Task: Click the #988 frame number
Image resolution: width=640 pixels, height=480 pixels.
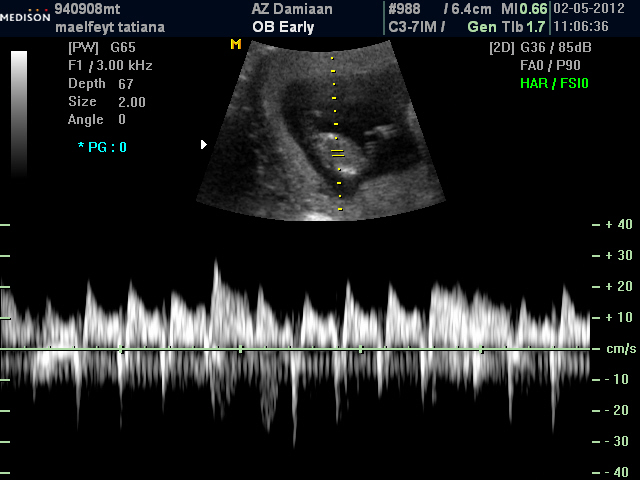Action: coord(404,9)
